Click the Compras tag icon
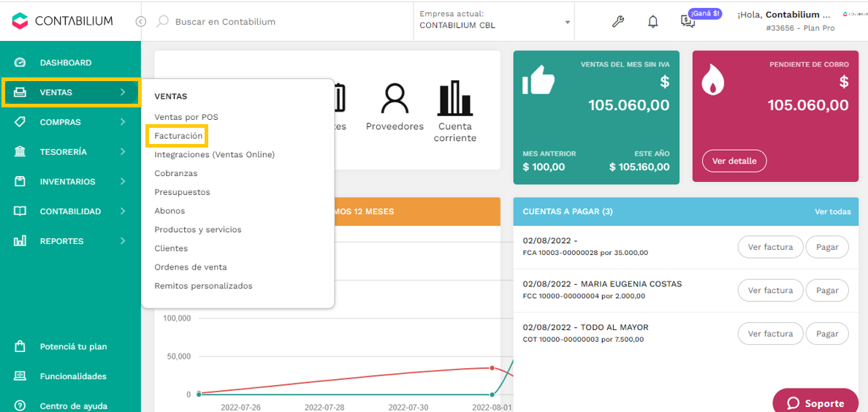 point(20,122)
